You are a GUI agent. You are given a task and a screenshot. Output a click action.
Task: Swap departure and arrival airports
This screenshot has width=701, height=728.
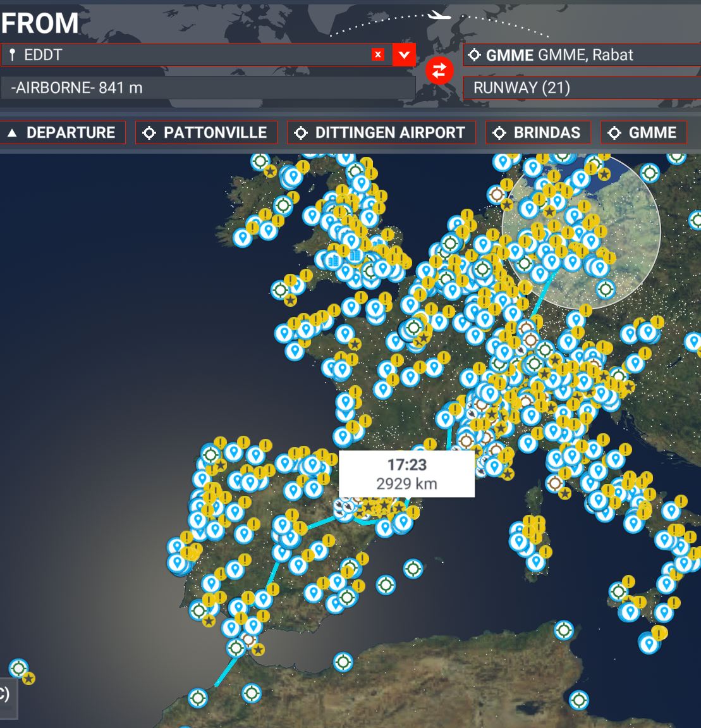click(439, 70)
